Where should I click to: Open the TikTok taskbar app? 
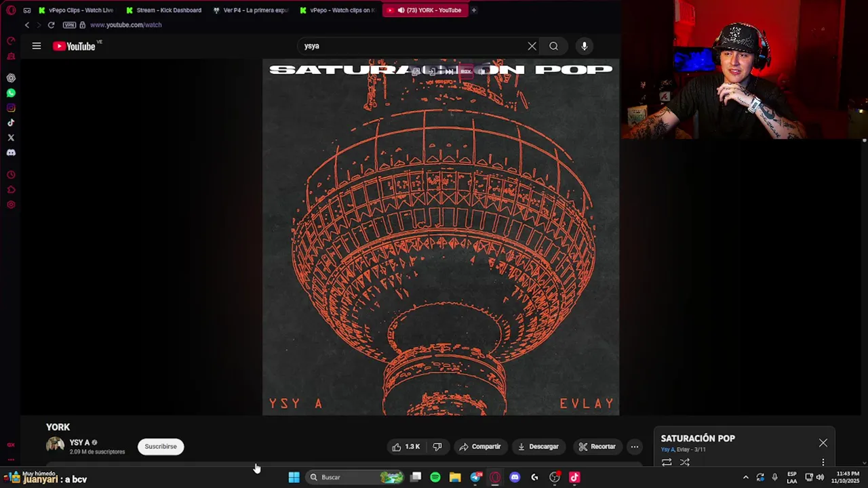point(574,477)
